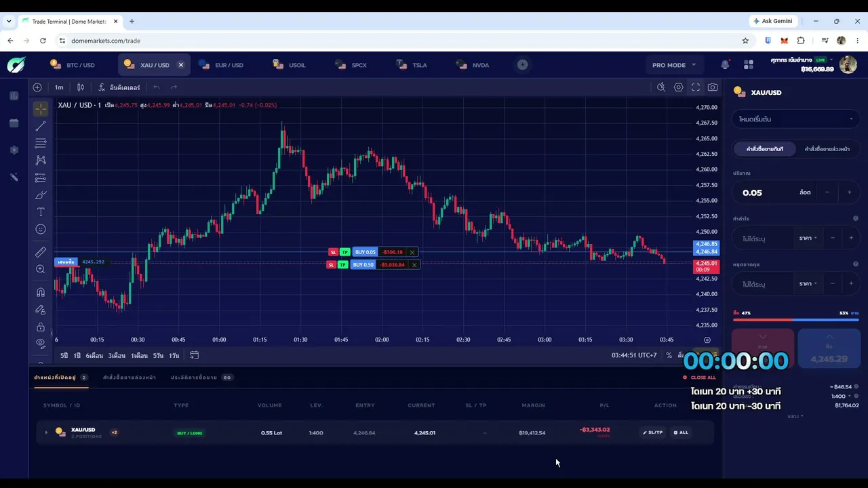Enter fullscreen chart mode
868x488 pixels.
(x=696, y=87)
